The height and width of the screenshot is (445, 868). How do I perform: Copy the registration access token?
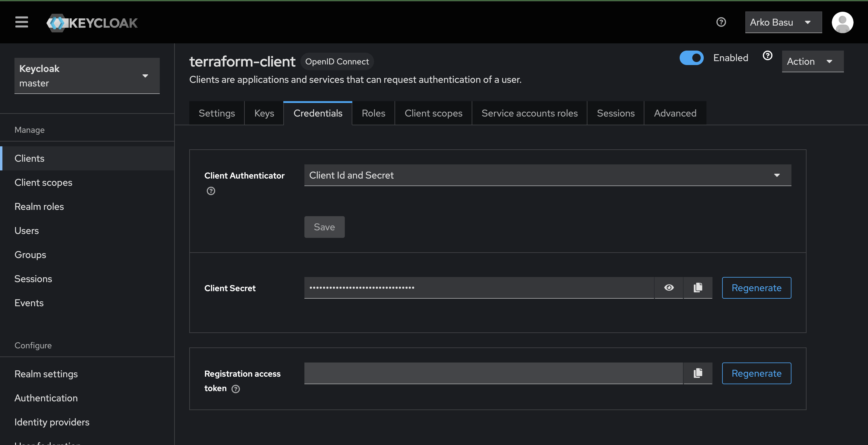[x=698, y=373]
